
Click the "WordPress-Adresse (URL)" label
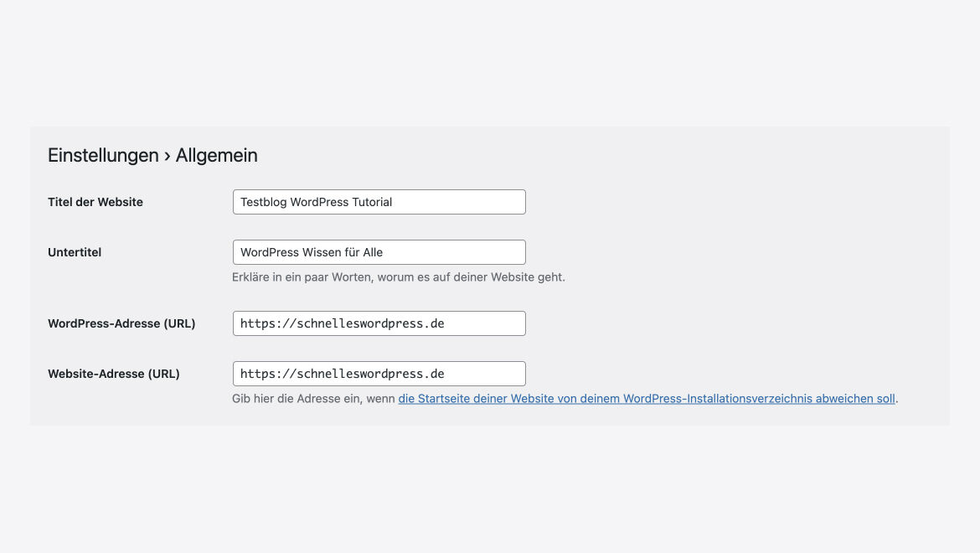click(121, 323)
